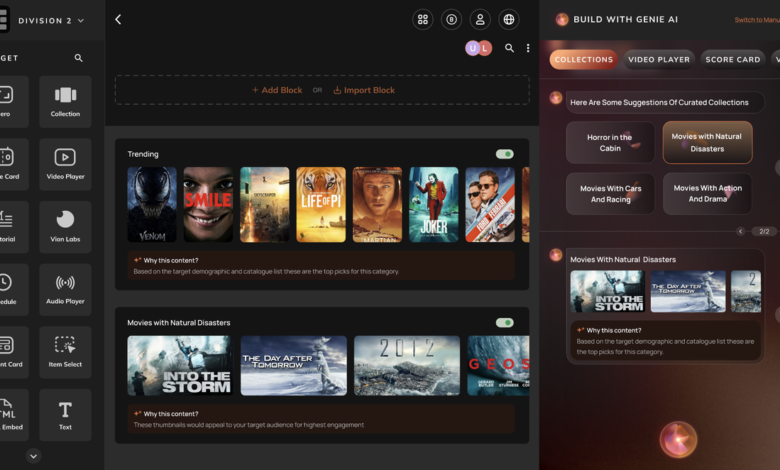
Task: Open Into the Storm thumbnail in canvas
Action: [180, 366]
